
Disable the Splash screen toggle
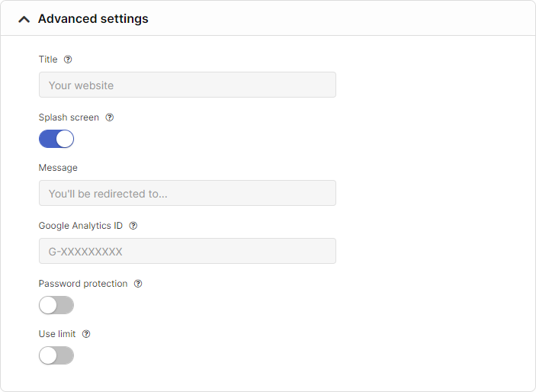coord(56,139)
